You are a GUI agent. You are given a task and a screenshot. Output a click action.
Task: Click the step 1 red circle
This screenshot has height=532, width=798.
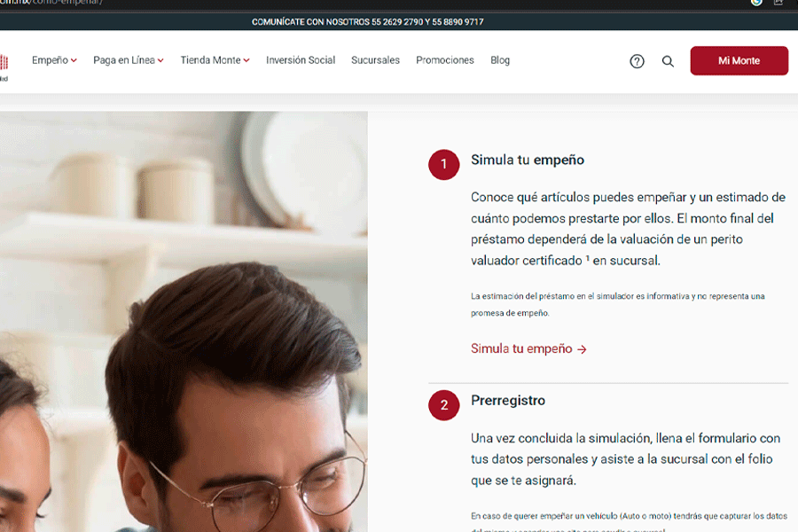coord(444,164)
